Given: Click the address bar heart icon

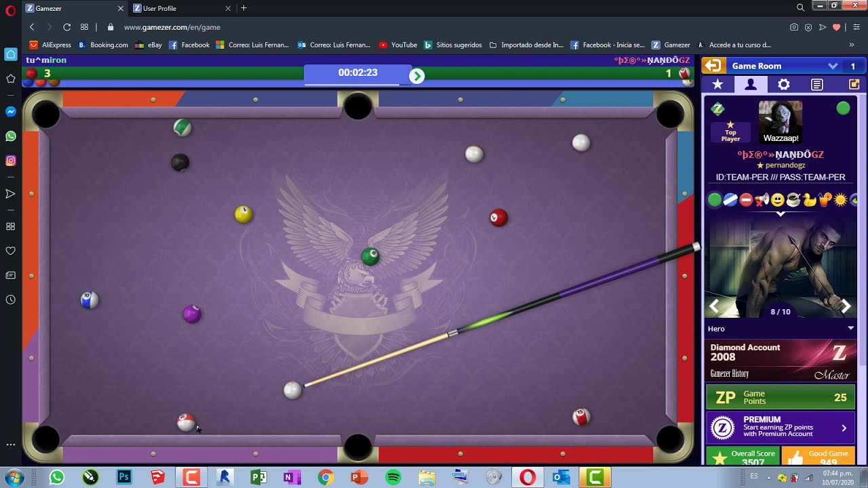Looking at the screenshot, I should point(836,27).
